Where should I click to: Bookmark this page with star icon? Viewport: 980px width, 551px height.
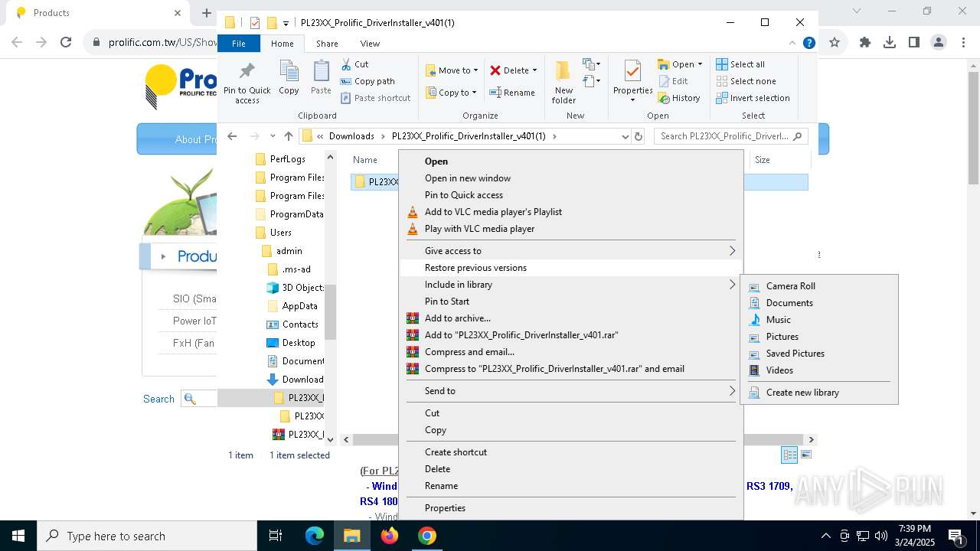click(835, 43)
